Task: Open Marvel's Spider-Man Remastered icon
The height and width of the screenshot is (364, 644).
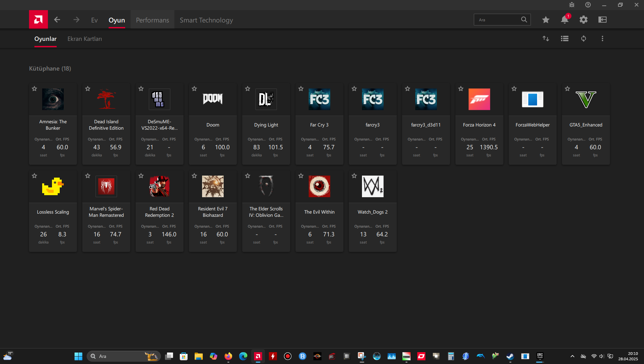Action: [x=106, y=186]
